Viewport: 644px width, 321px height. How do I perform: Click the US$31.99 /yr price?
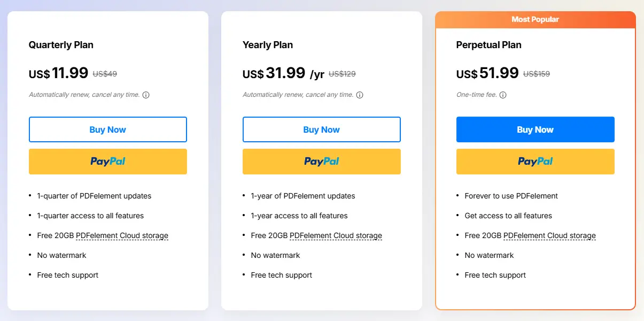(283, 73)
